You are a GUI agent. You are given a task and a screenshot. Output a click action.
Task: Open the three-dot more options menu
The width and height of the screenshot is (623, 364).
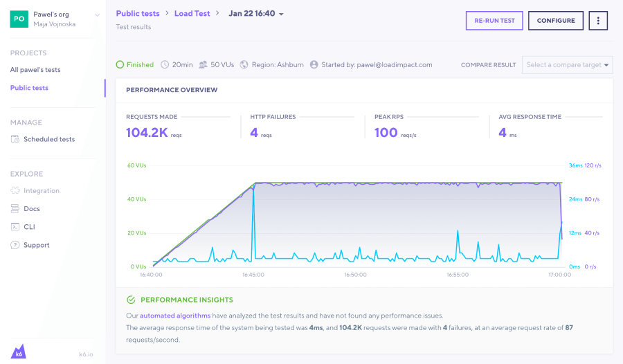[x=598, y=21]
